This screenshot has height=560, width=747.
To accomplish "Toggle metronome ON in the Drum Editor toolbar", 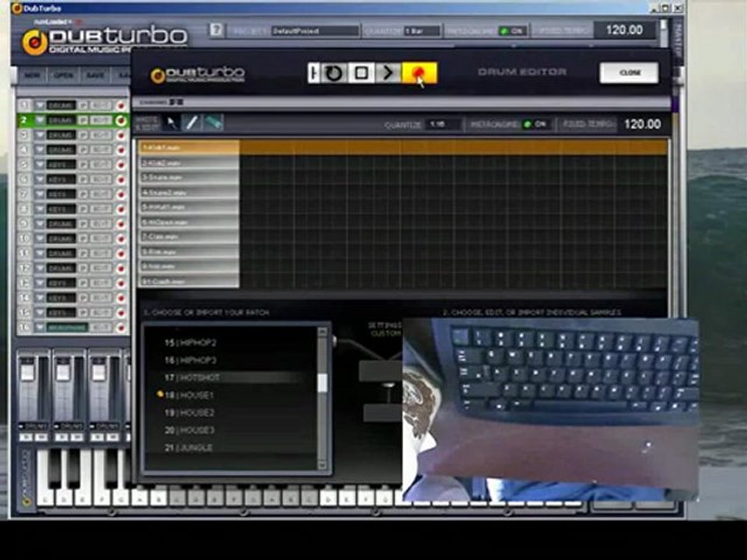I will [x=535, y=124].
